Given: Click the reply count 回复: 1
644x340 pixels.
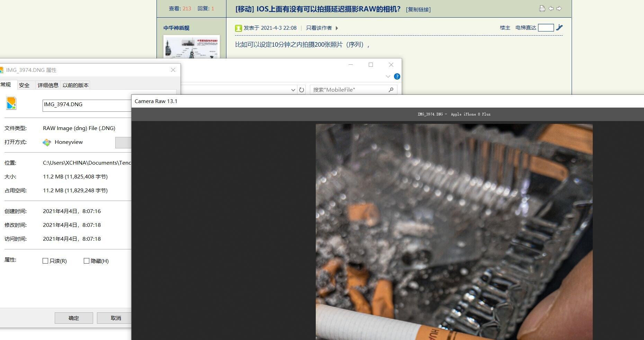Looking at the screenshot, I should (x=206, y=9).
